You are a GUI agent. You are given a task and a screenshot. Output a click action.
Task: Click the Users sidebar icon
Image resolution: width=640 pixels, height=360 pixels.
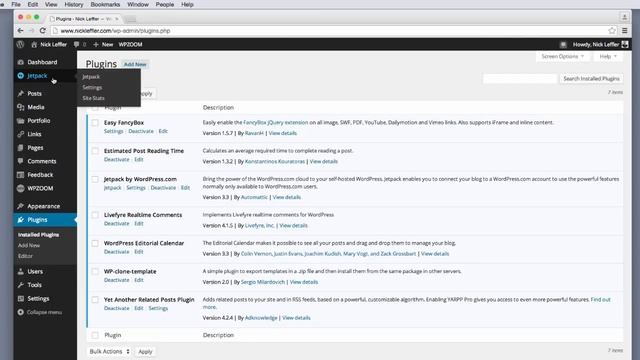coord(21,271)
